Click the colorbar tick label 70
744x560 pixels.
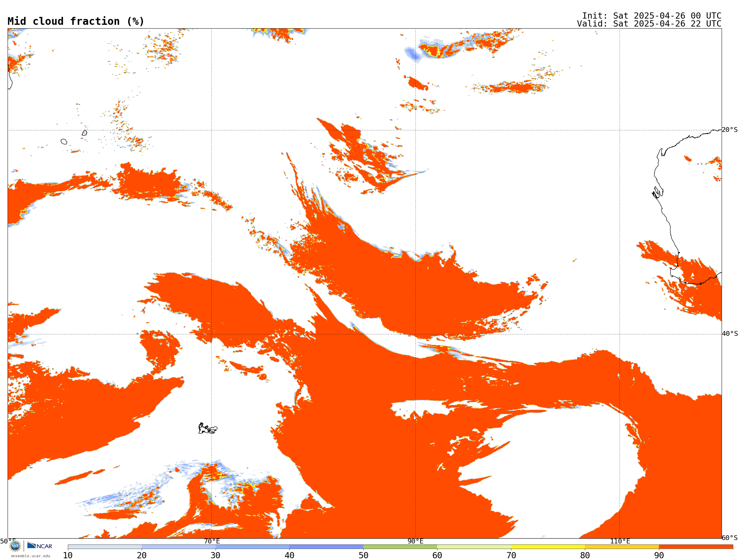point(511,556)
